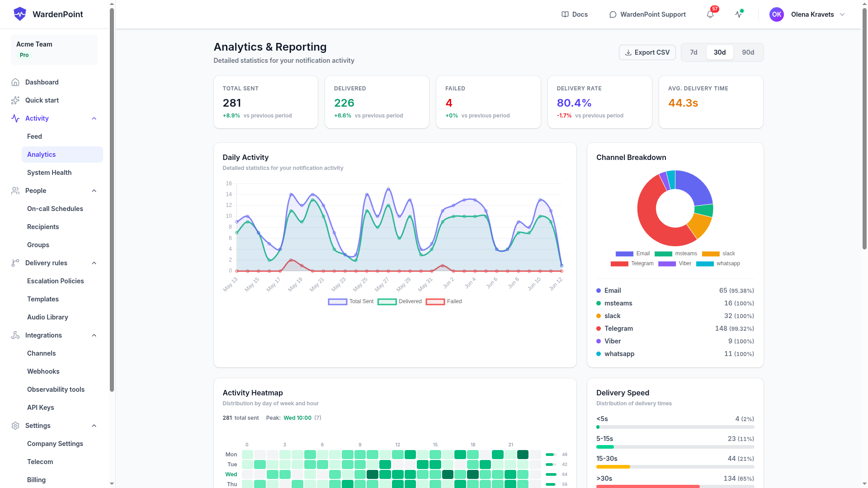Click the Quick start sparkle icon

tap(15, 100)
